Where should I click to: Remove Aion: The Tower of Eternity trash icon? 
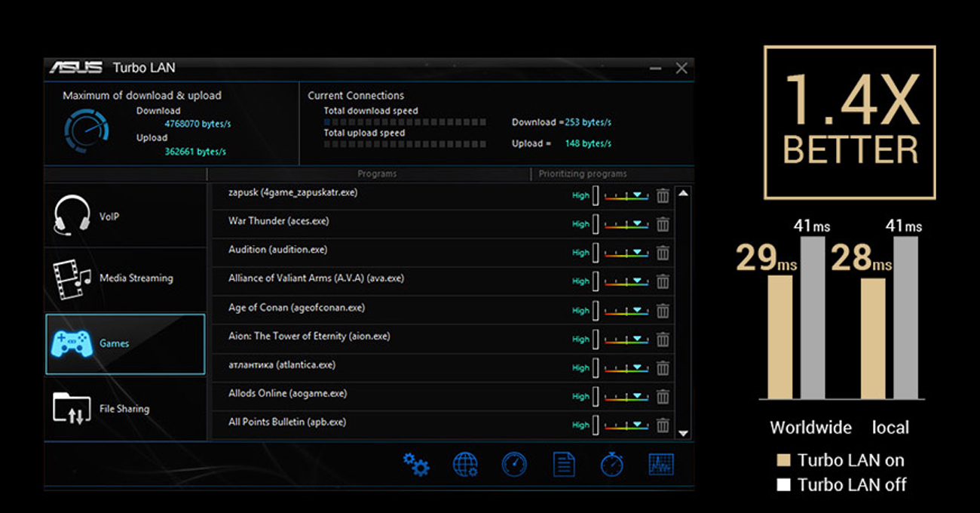[x=663, y=339]
